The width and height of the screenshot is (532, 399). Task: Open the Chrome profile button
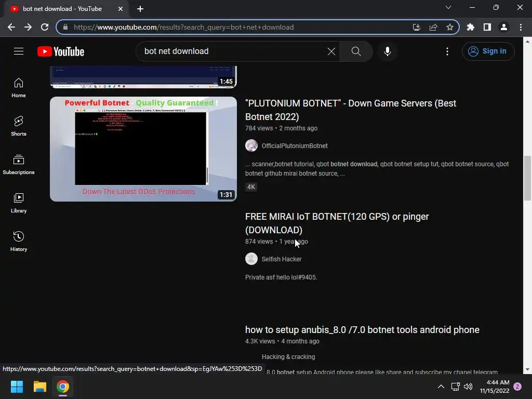pyautogui.click(x=504, y=27)
